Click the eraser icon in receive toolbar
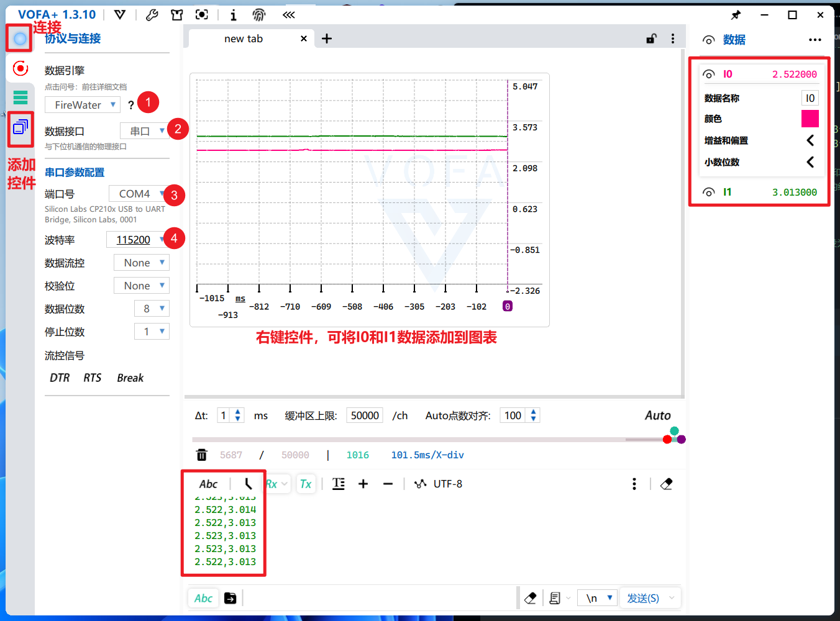Image resolution: width=840 pixels, height=621 pixels. click(x=667, y=484)
